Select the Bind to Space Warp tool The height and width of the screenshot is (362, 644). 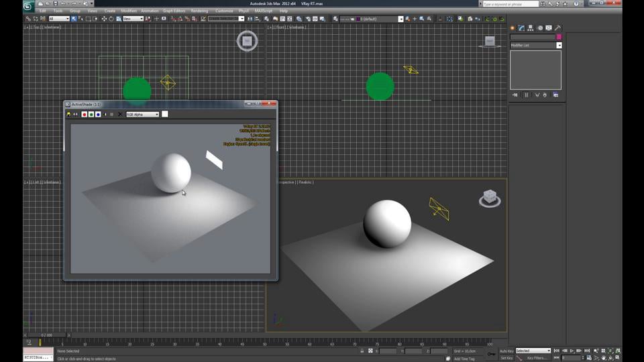click(x=43, y=19)
